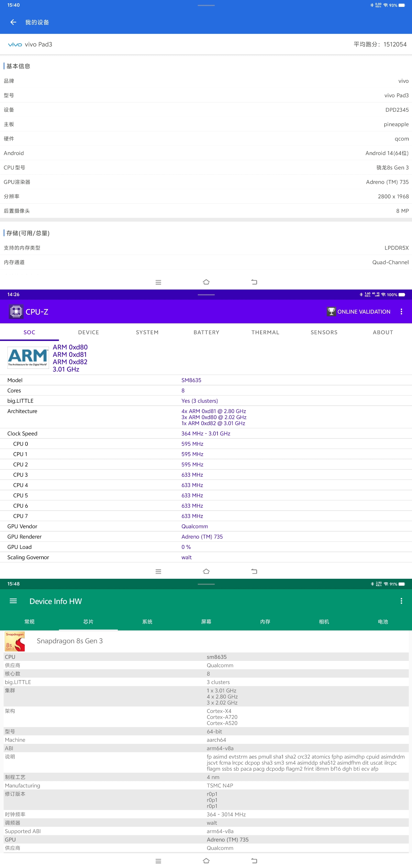
Task: Tap battery icon showing 100% in CPU-Z status bar
Action: [x=402, y=294]
